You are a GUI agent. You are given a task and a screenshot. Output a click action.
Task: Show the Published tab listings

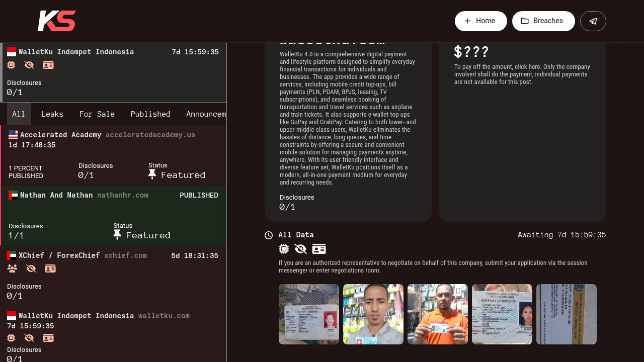pos(150,114)
